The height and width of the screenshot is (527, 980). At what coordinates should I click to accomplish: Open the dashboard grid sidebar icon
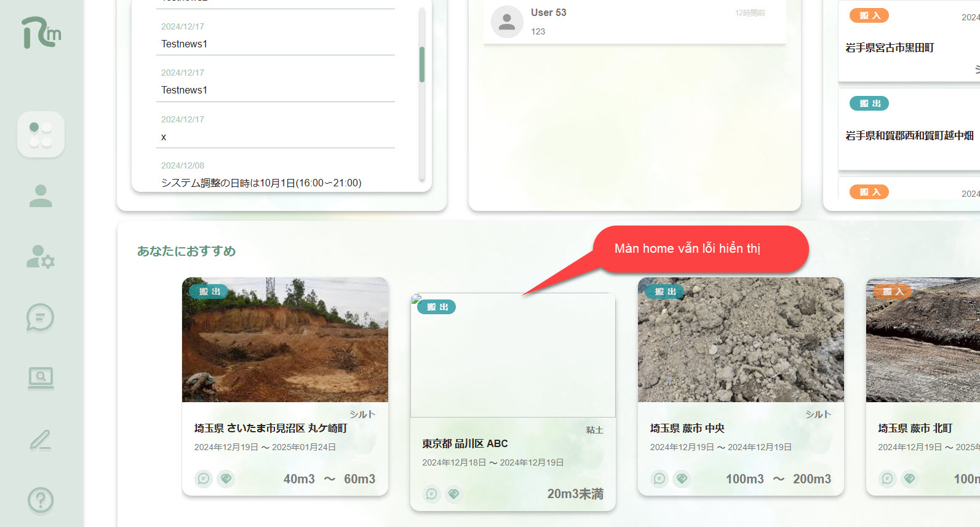[x=41, y=134]
